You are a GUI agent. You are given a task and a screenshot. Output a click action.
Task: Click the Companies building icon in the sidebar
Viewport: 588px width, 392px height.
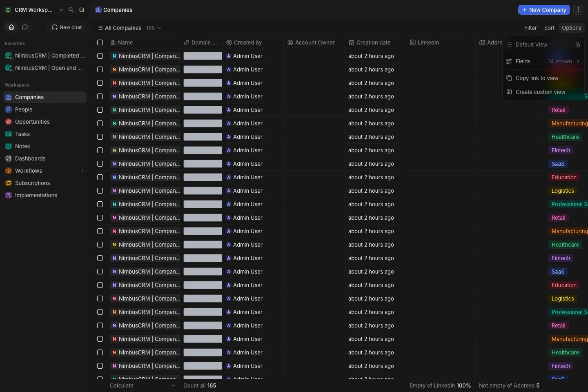coord(9,97)
